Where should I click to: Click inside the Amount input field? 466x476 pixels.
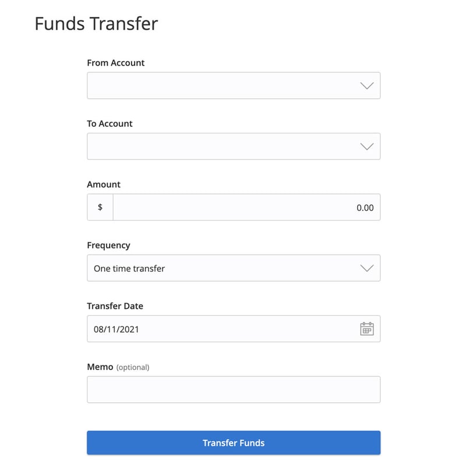245,207
